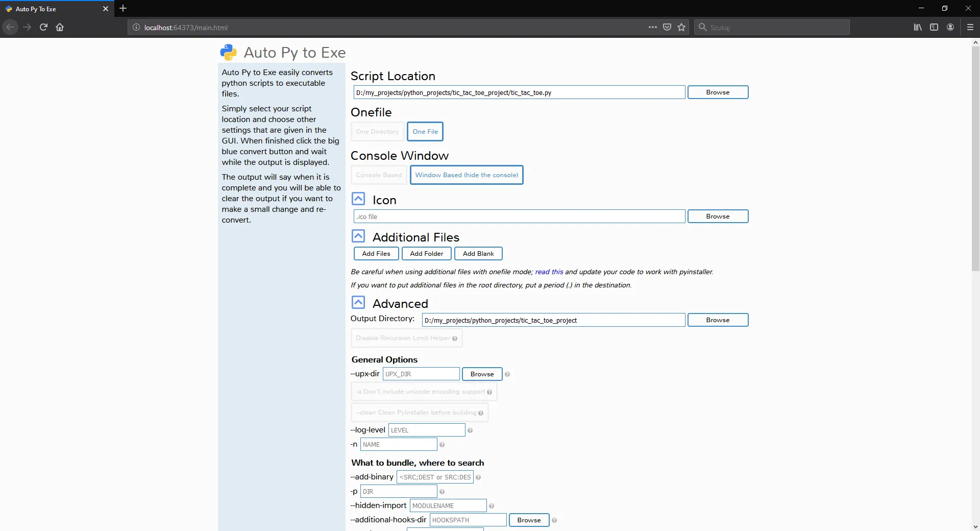The image size is (980, 531).
Task: Open the browser hamburger menu
Action: click(970, 27)
